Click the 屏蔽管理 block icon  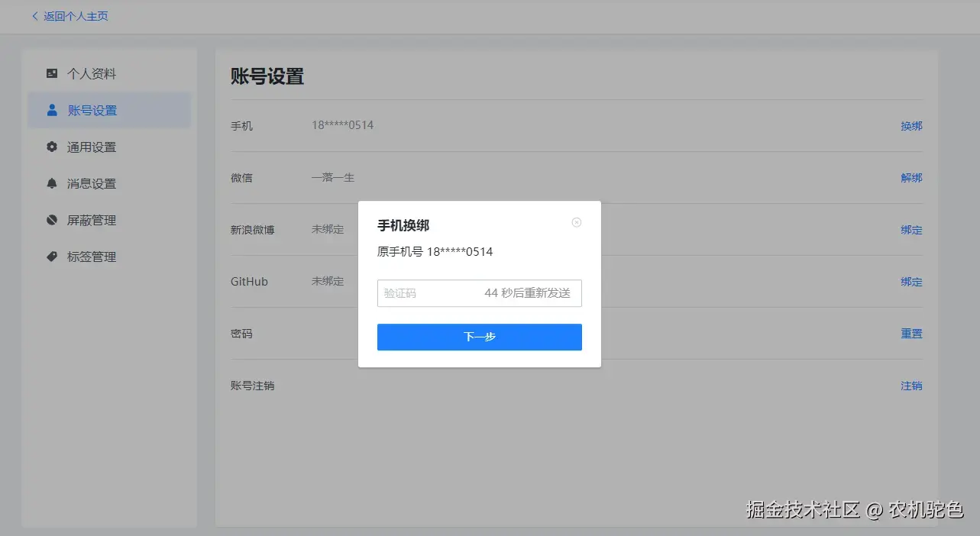coord(52,221)
